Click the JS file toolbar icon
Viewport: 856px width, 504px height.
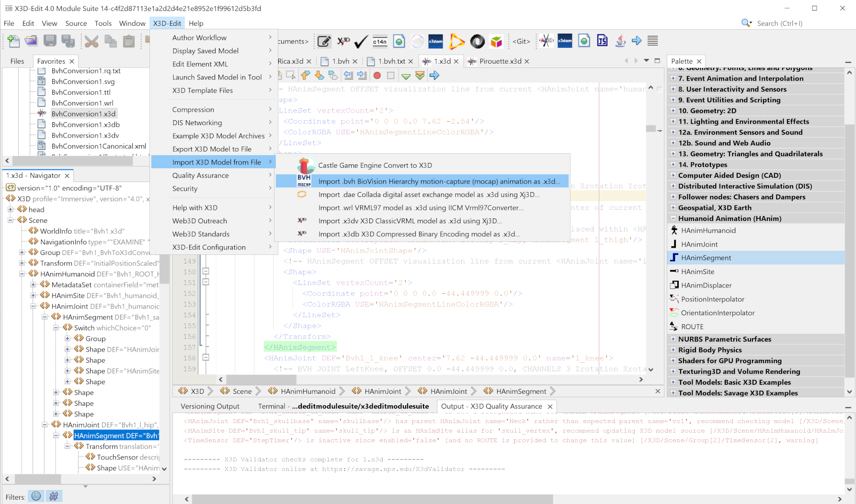point(602,41)
